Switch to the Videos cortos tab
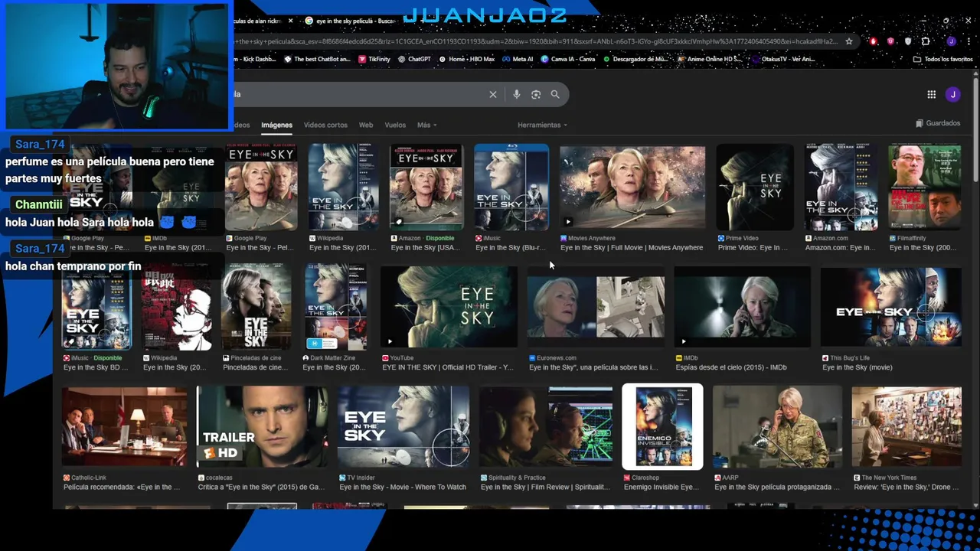The height and width of the screenshot is (551, 980). 325,125
